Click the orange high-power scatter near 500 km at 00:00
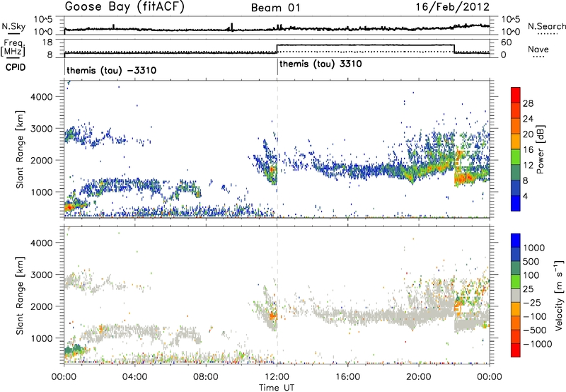The width and height of the screenshot is (566, 392). click(69, 207)
